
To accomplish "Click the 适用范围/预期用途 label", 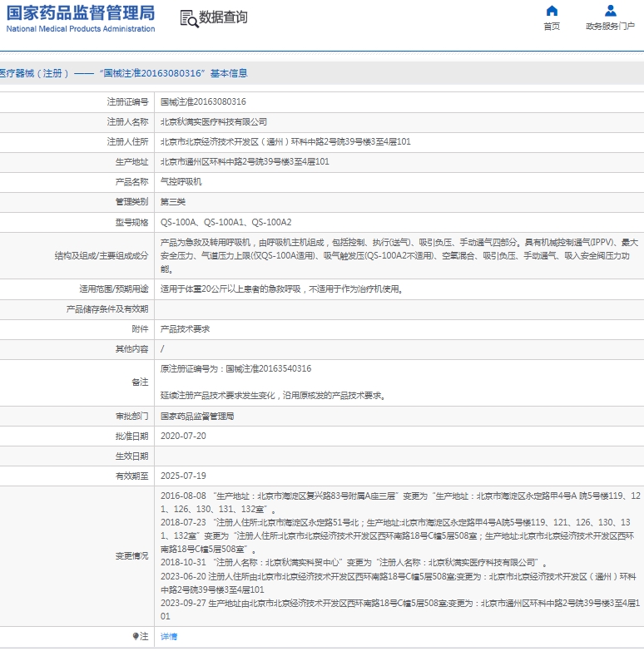I will [x=114, y=289].
